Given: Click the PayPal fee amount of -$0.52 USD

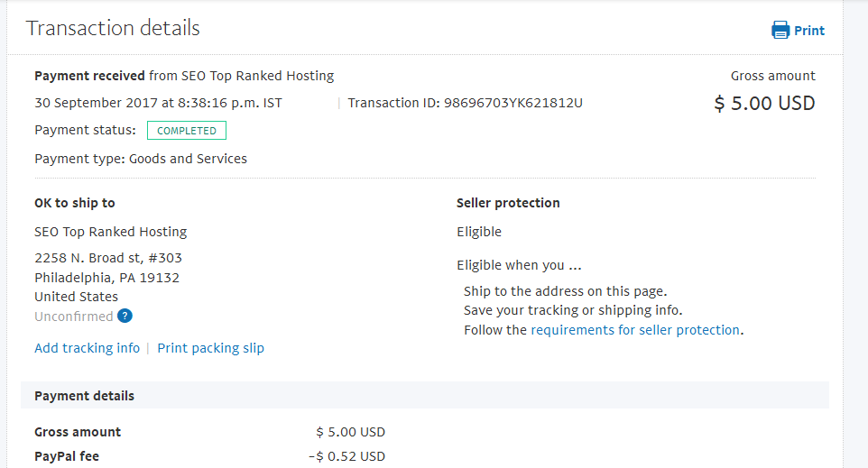Looking at the screenshot, I should pyautogui.click(x=346, y=456).
